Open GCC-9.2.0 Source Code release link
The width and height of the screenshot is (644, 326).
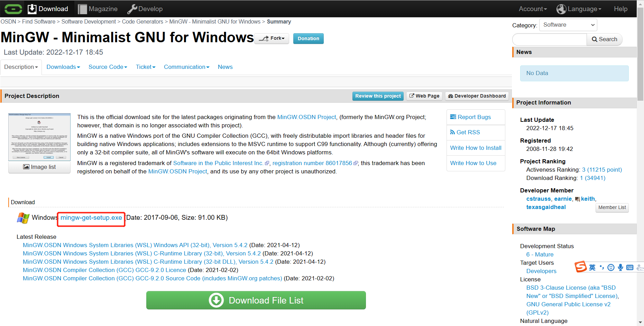[153, 278]
